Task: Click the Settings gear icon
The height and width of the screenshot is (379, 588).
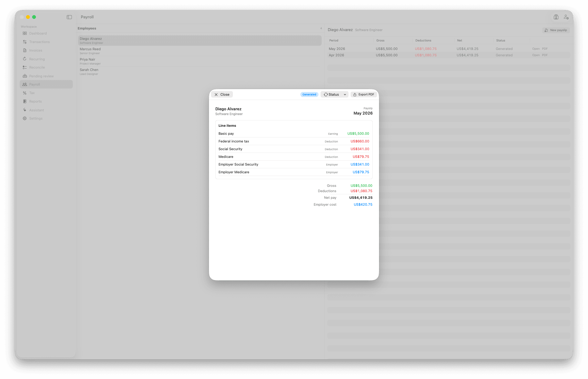Action: click(x=25, y=118)
